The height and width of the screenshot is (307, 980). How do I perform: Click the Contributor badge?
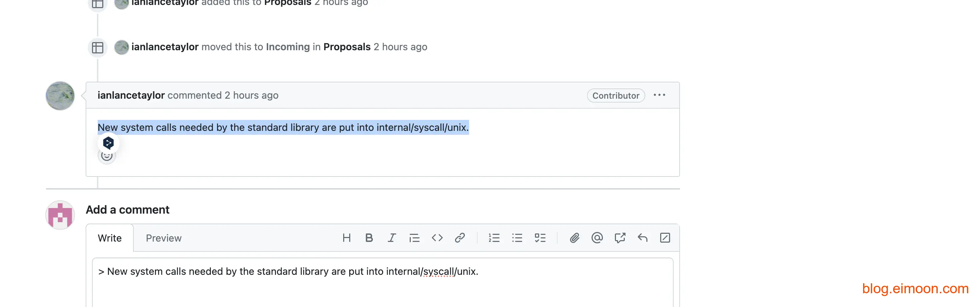click(616, 95)
